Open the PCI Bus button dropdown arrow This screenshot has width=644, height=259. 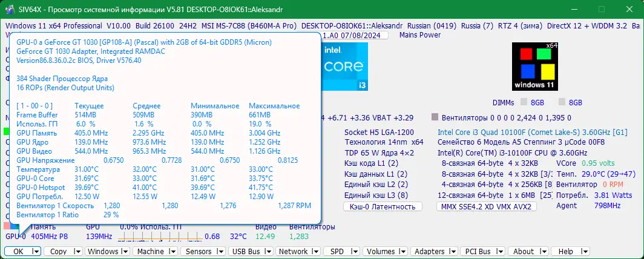tap(501, 251)
